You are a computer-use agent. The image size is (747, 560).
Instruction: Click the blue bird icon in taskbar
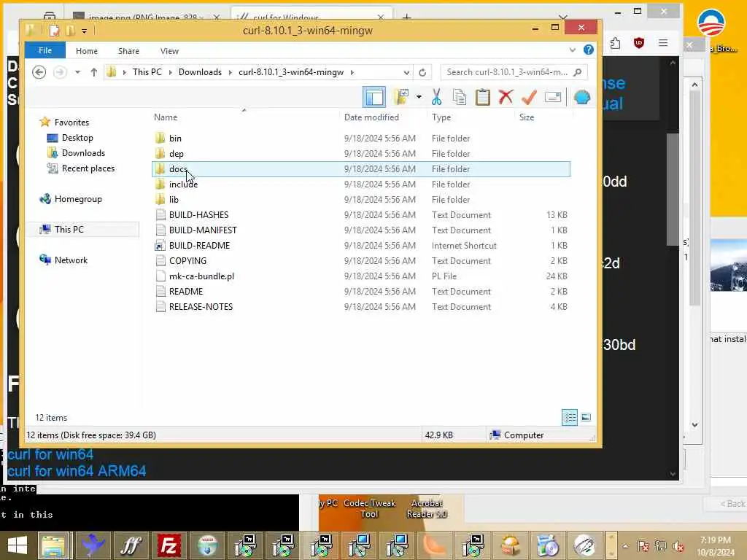click(93, 545)
